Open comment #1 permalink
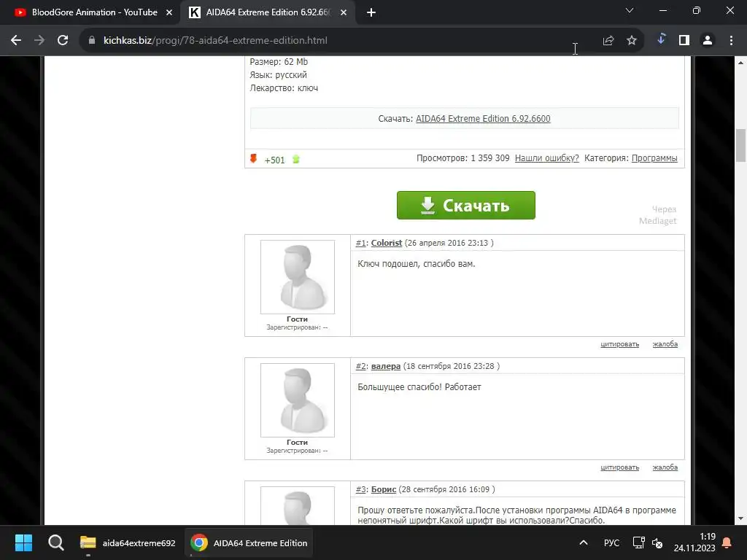This screenshot has width=747, height=560. (360, 243)
